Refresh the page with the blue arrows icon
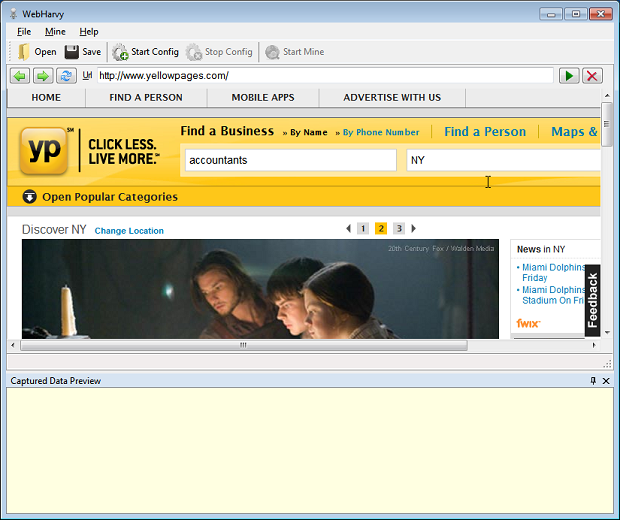This screenshot has width=620, height=520. tap(66, 76)
